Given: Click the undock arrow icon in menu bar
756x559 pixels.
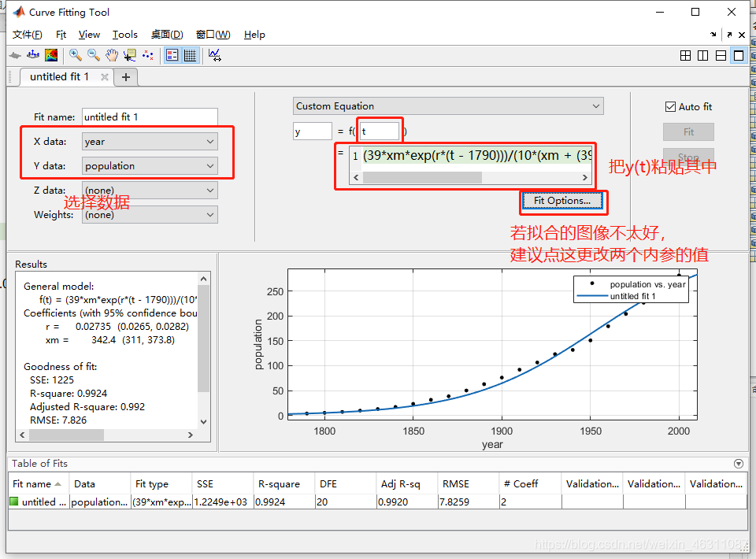Looking at the screenshot, I should (x=729, y=35).
